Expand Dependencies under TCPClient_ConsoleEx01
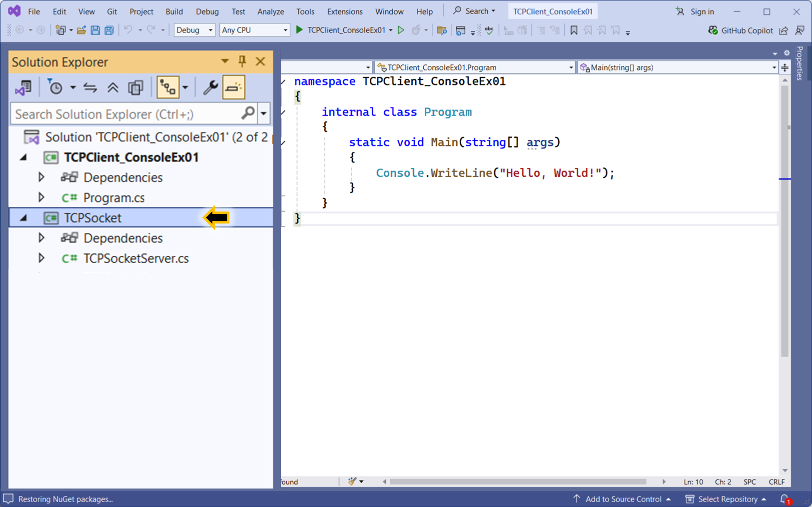Viewport: 812px width, 507px height. (41, 177)
